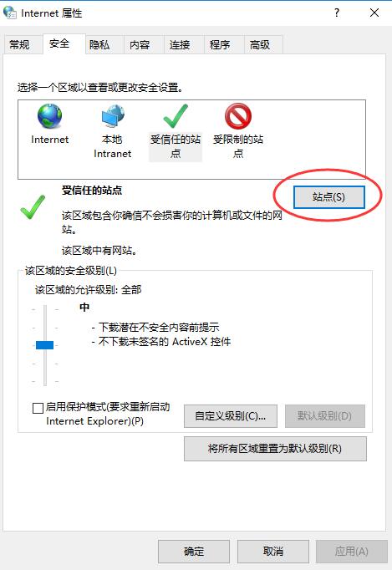Click 将所有区域重置为默认级别(R) button
Viewport: 392px width, 570px height.
pyautogui.click(x=275, y=449)
